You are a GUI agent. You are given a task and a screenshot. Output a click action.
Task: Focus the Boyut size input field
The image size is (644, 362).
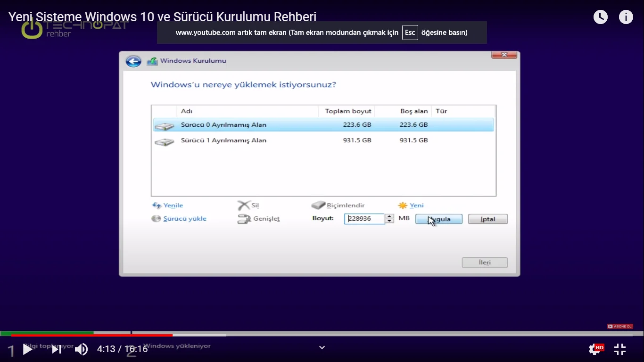(364, 219)
